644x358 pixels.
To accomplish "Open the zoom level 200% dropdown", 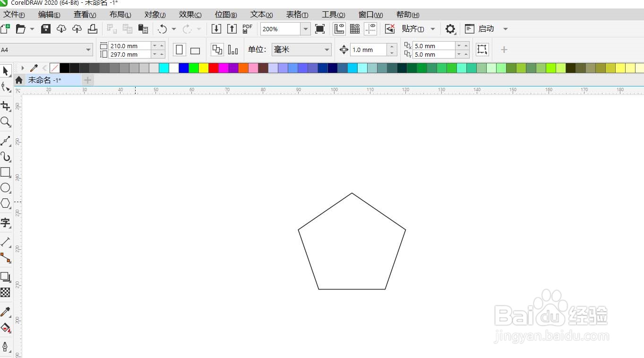I will (x=306, y=29).
